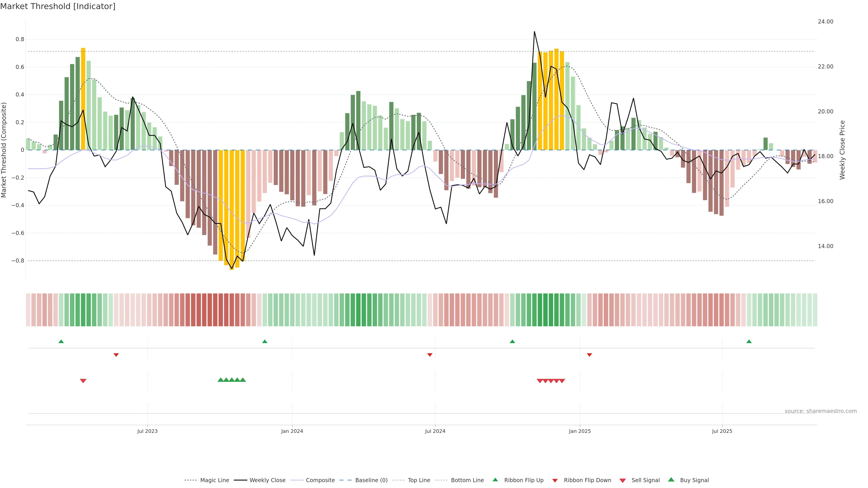Select the Baseline (0) legend label

(x=371, y=480)
